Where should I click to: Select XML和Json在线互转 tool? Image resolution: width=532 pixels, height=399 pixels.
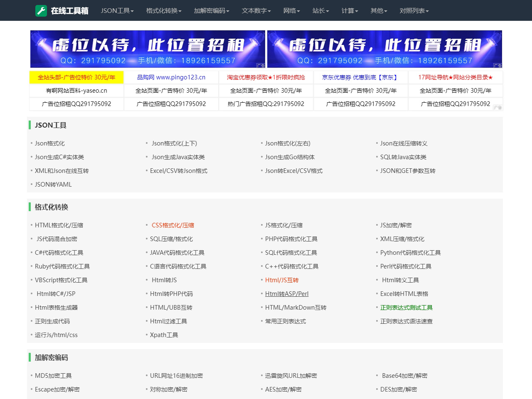click(x=61, y=170)
